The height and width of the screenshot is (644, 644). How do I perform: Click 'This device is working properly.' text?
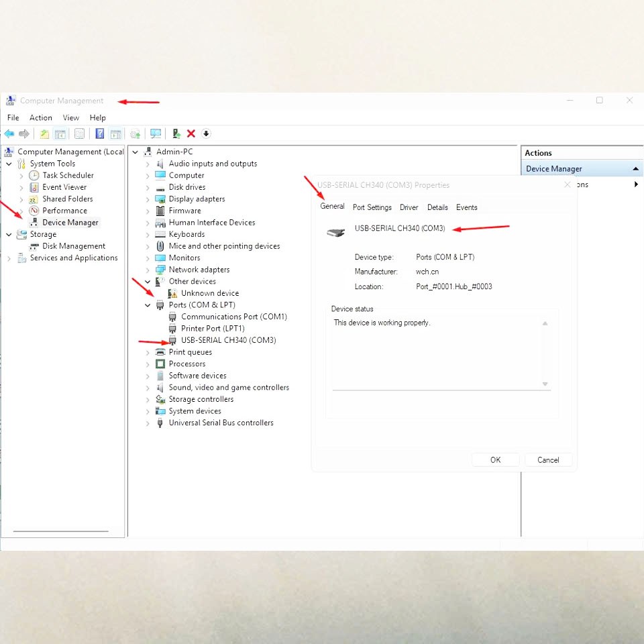[382, 323]
